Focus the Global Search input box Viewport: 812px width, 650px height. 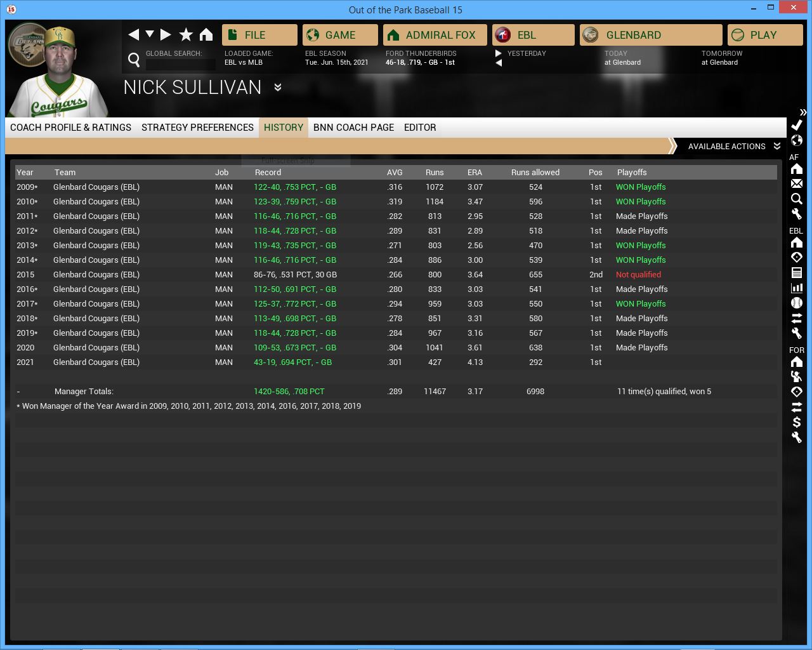tap(181, 64)
